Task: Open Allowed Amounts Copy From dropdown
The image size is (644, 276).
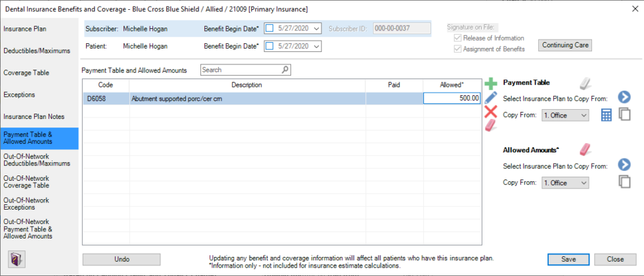Action: click(565, 183)
